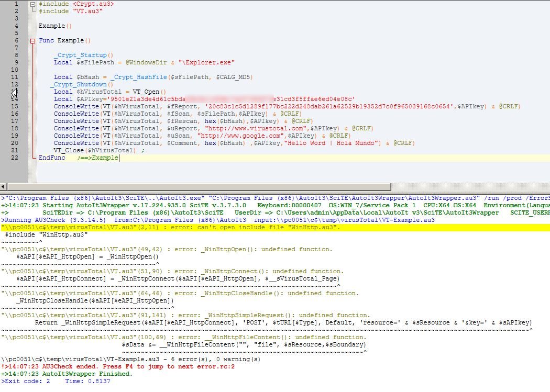The width and height of the screenshot is (550, 392).
Task: Click the Func Example() declaration
Action: coord(64,41)
